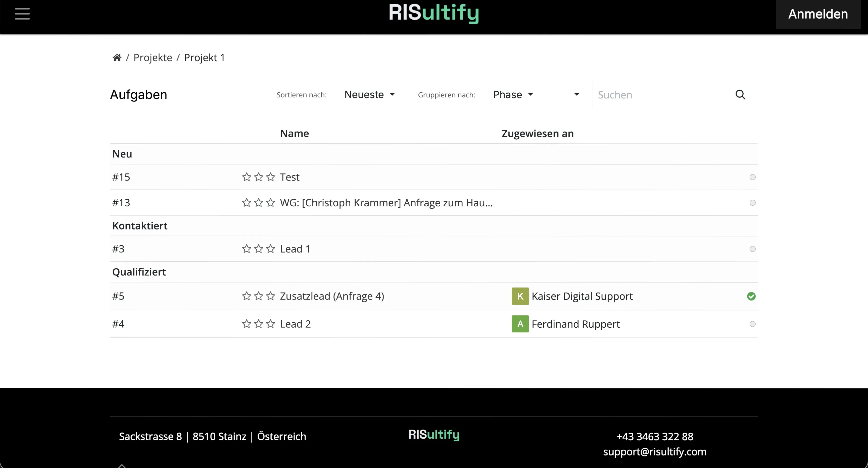Image resolution: width=868 pixels, height=468 pixels.
Task: Set third star on Lead 1
Action: point(271,249)
